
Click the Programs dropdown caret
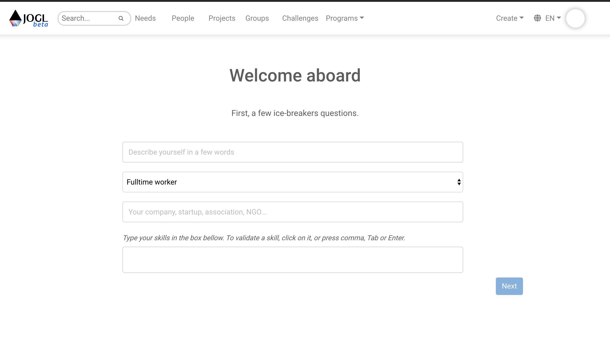coord(362,18)
